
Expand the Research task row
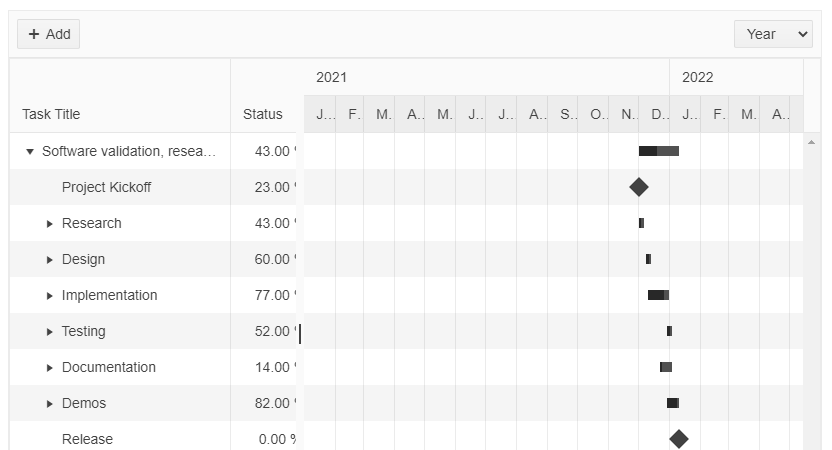point(50,224)
